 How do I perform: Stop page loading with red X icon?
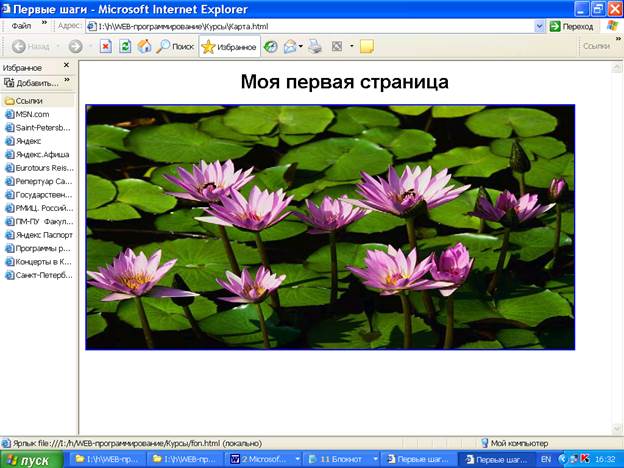tap(105, 47)
